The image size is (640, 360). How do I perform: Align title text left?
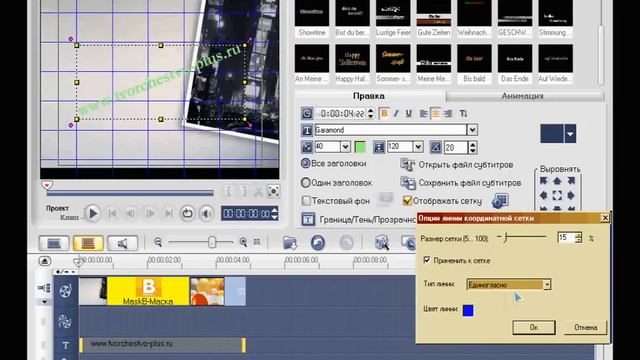tap(424, 113)
